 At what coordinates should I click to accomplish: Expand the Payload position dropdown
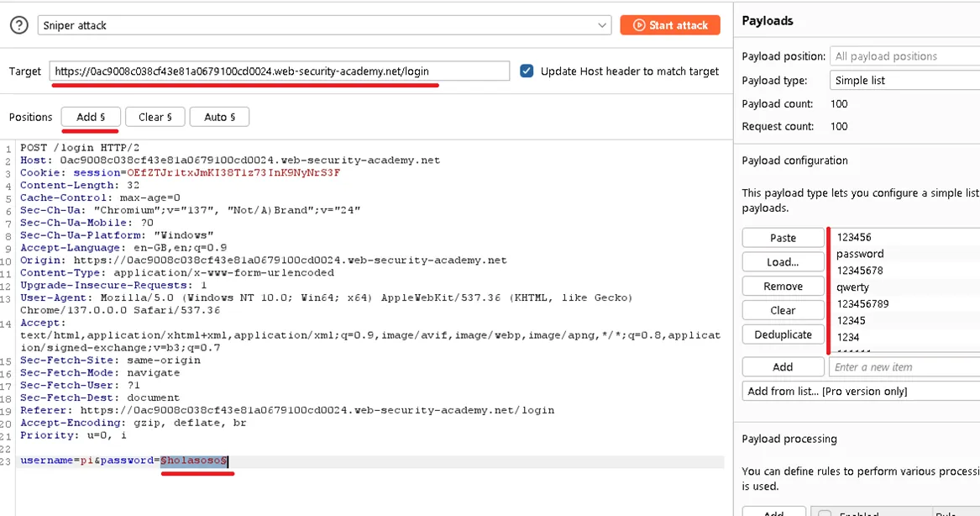point(904,56)
